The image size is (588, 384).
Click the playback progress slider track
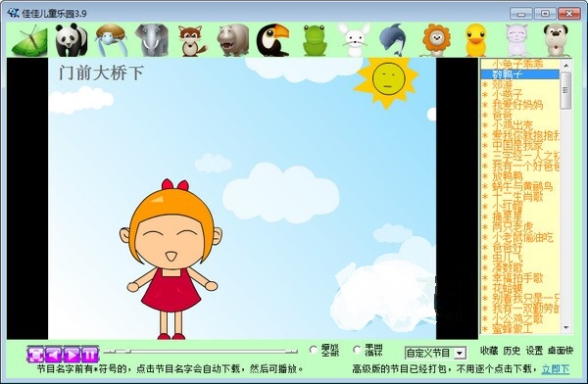click(200, 352)
